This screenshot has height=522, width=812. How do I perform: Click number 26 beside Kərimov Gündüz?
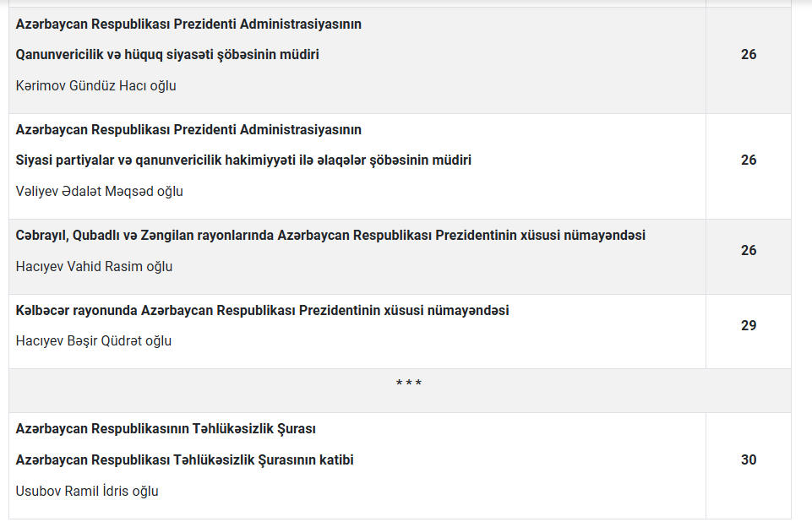coord(748,55)
